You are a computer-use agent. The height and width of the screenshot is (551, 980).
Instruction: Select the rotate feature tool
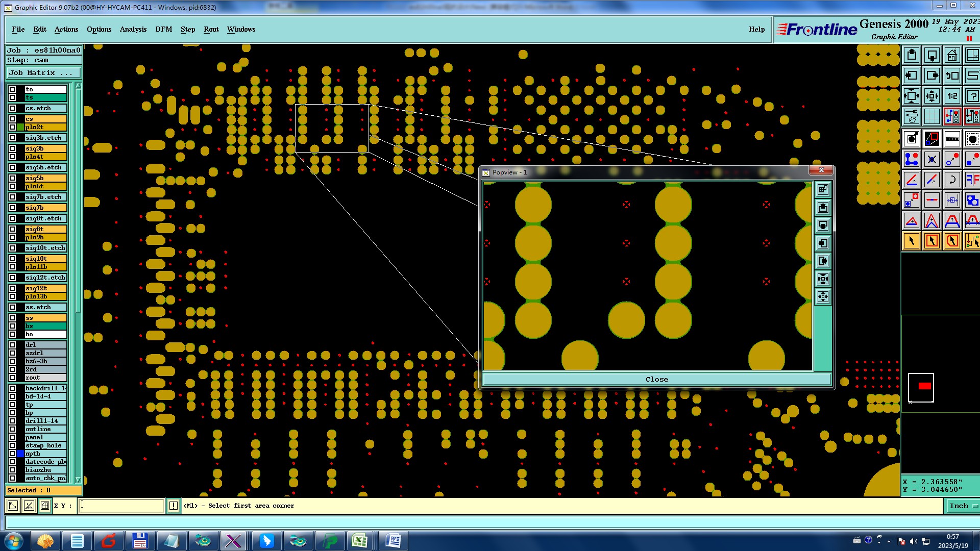tap(952, 180)
